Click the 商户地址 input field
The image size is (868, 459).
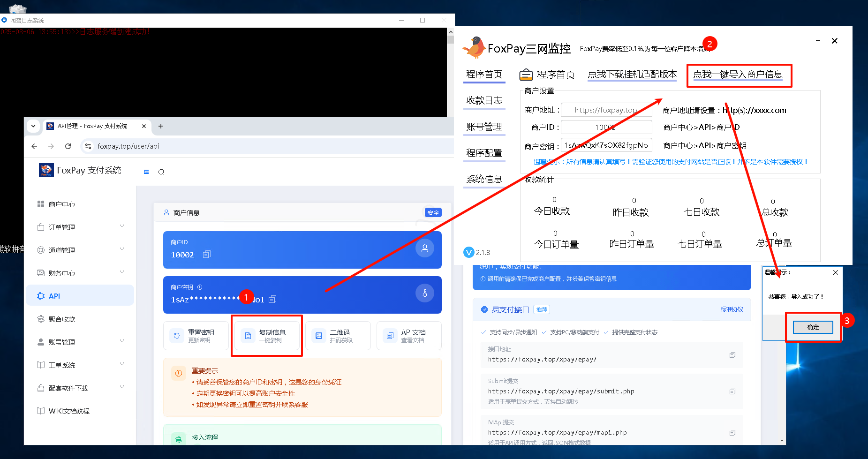(x=606, y=110)
